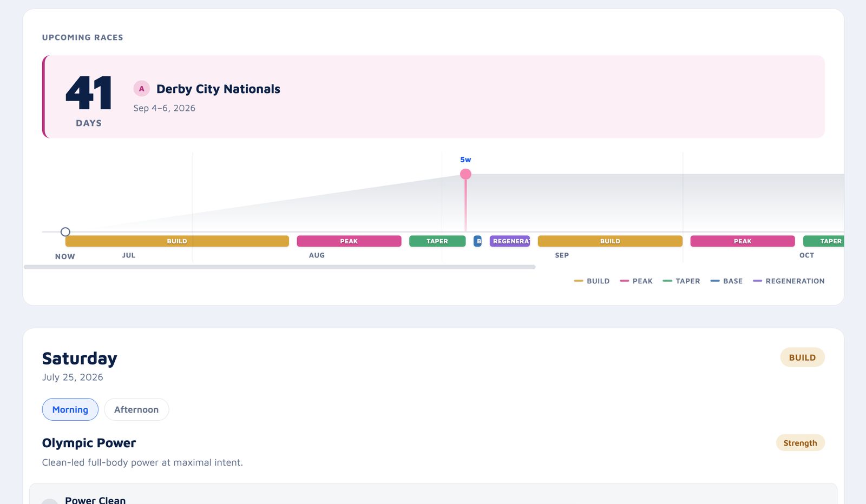Click the "UPCOMING RACES" section heading
Image resolution: width=866 pixels, height=504 pixels.
(x=83, y=37)
